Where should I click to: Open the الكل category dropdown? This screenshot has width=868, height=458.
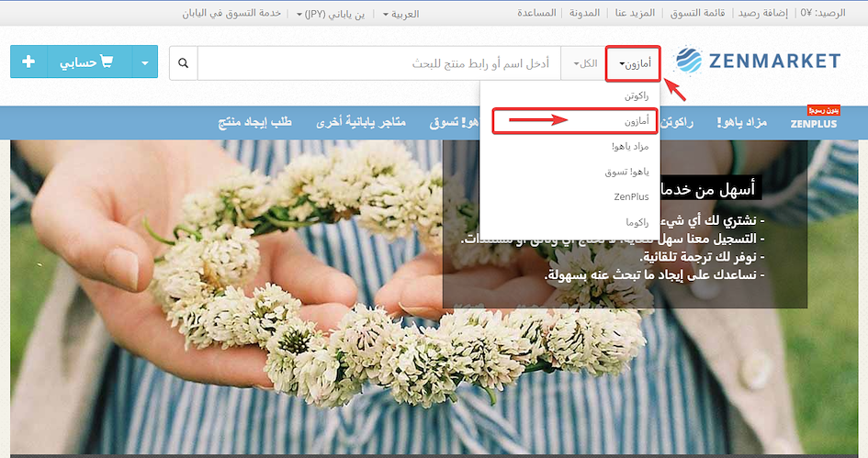coord(584,63)
